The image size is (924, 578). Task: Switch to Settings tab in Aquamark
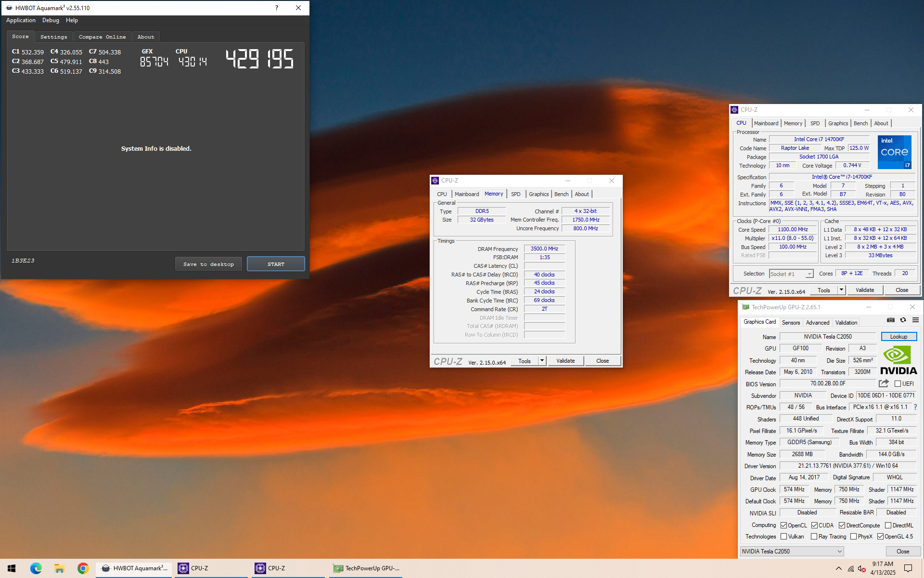tap(53, 37)
